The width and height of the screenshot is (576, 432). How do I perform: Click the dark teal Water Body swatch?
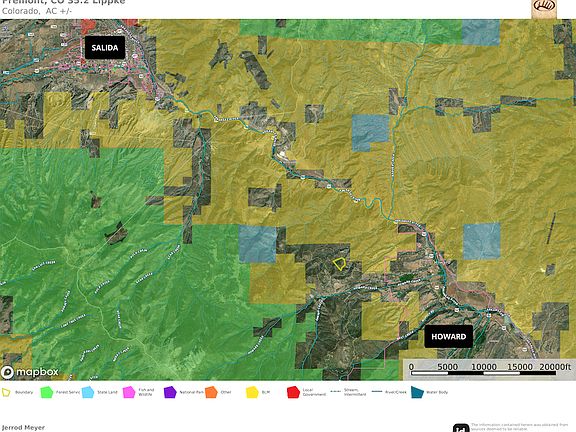coord(417,392)
